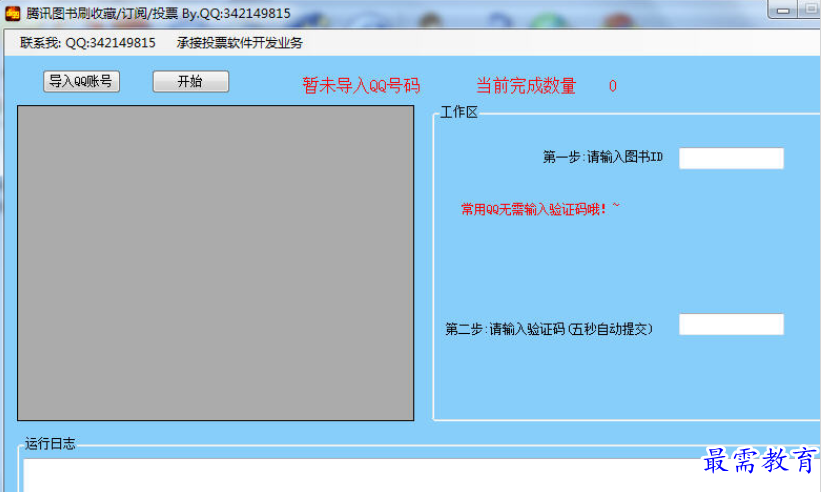Image resolution: width=825 pixels, height=492 pixels.
Task: Minimize the 腾讯图书刷收藏 window
Action: pos(783,9)
